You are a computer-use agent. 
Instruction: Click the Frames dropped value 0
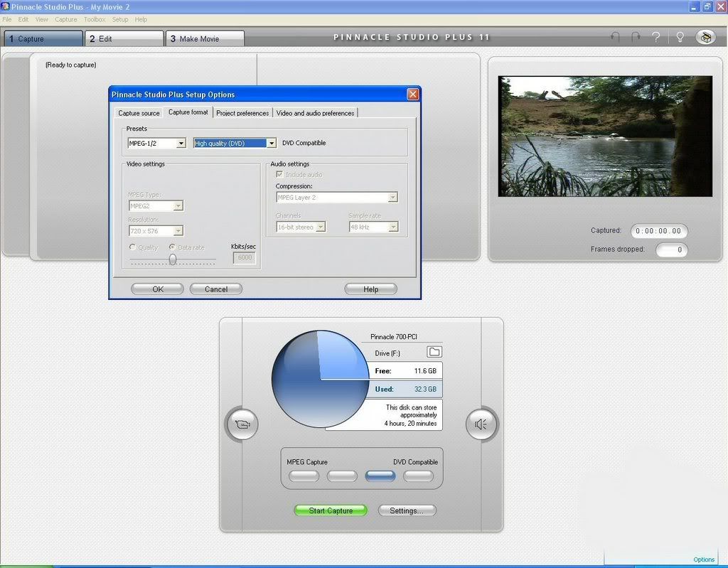click(x=671, y=250)
